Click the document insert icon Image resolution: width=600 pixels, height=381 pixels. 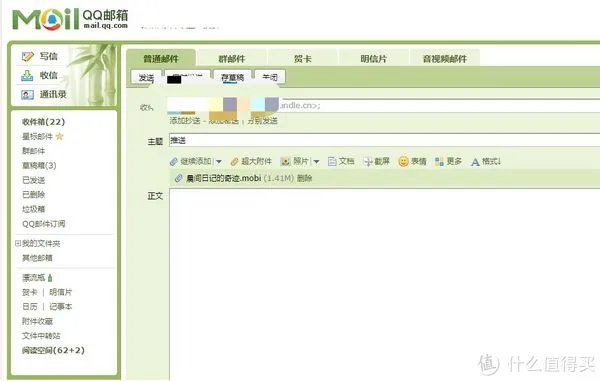coord(332,162)
